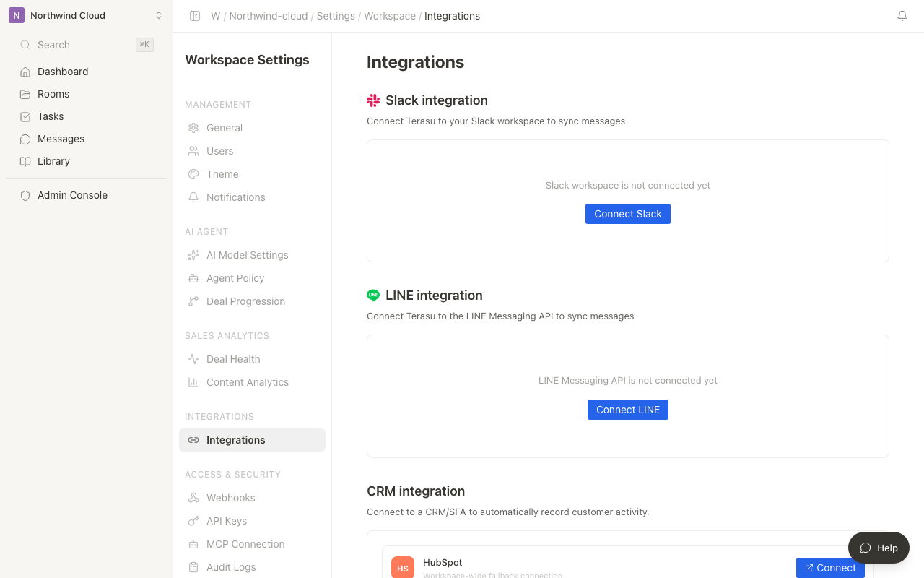This screenshot has height=578, width=924.
Task: Click the W breadcrumb
Action: tap(215, 16)
